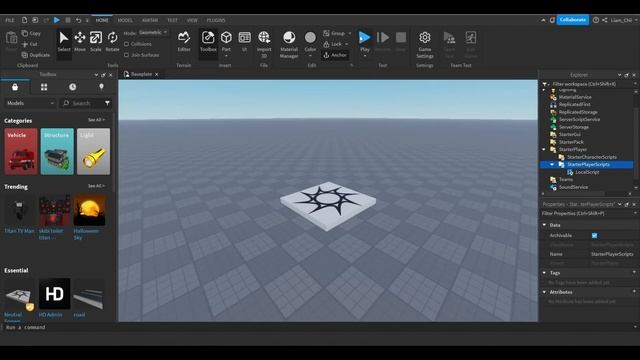Activate the Scale tool

point(96,41)
